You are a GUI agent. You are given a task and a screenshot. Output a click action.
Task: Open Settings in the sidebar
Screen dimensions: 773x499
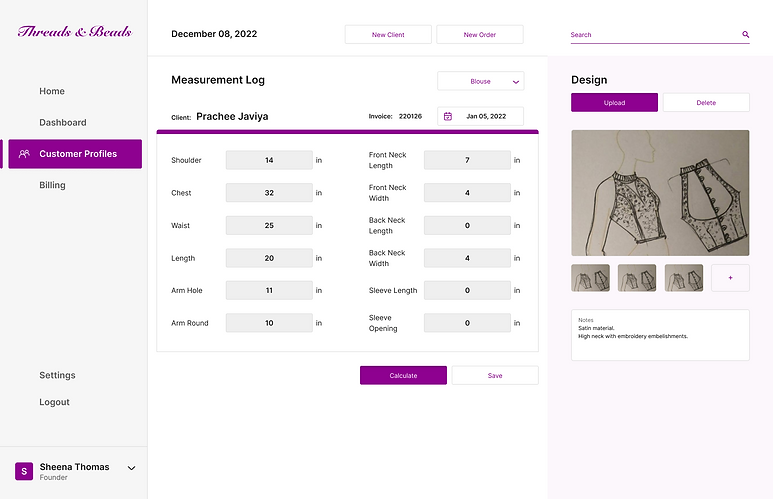pos(57,375)
